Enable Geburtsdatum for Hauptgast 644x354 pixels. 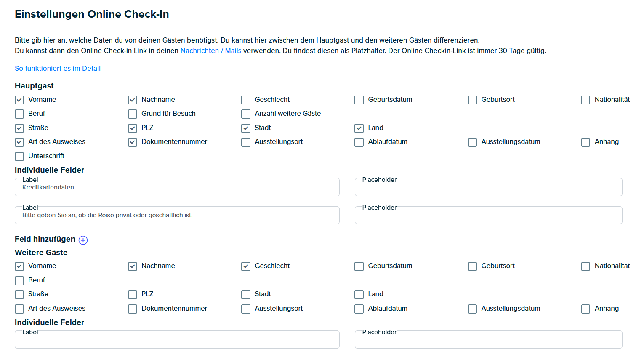coord(359,100)
